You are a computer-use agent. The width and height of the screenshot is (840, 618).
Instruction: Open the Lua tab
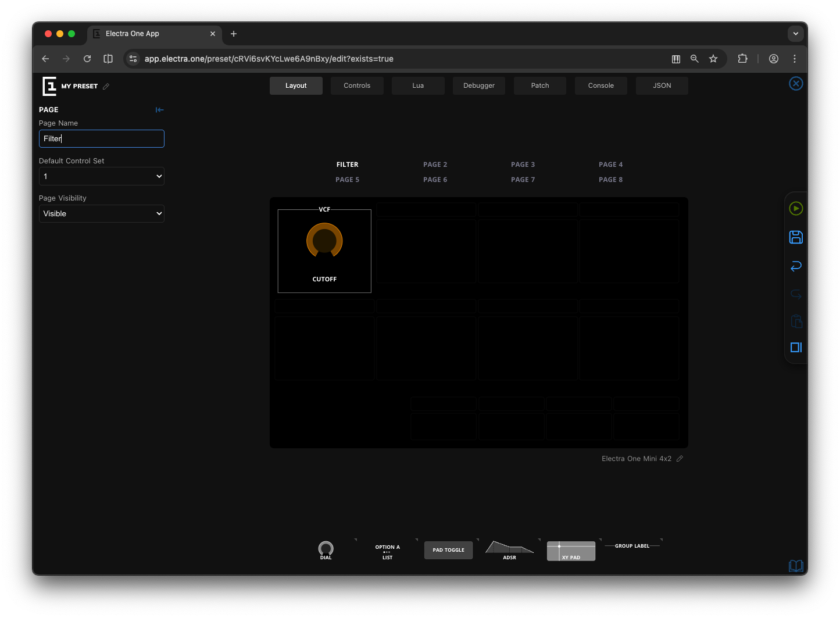coord(418,85)
